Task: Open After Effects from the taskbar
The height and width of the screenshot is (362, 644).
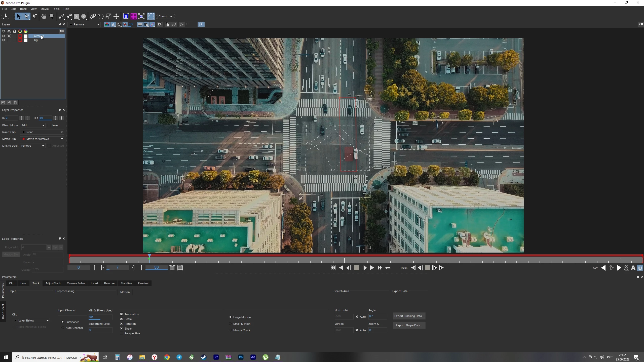Action: click(253, 357)
